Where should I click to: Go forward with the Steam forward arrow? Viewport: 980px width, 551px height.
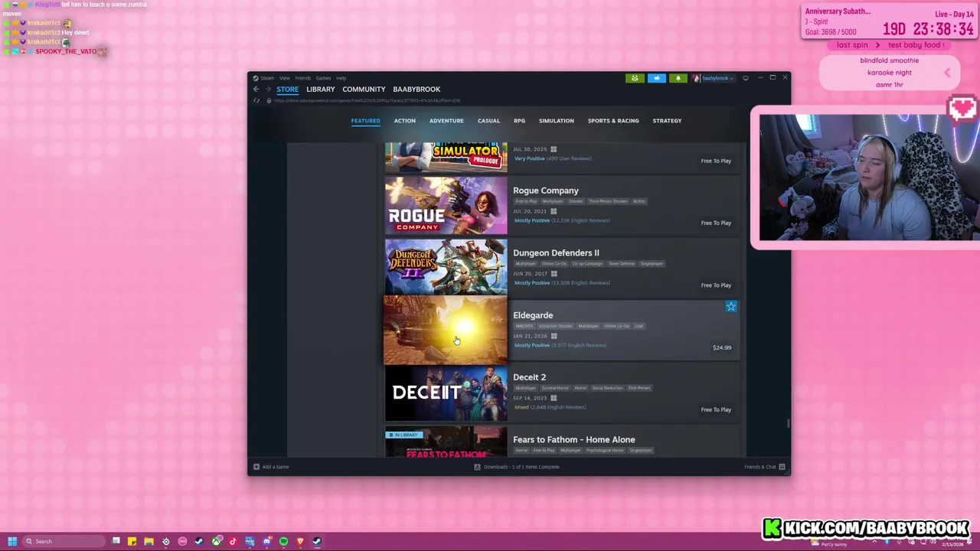[x=267, y=90]
